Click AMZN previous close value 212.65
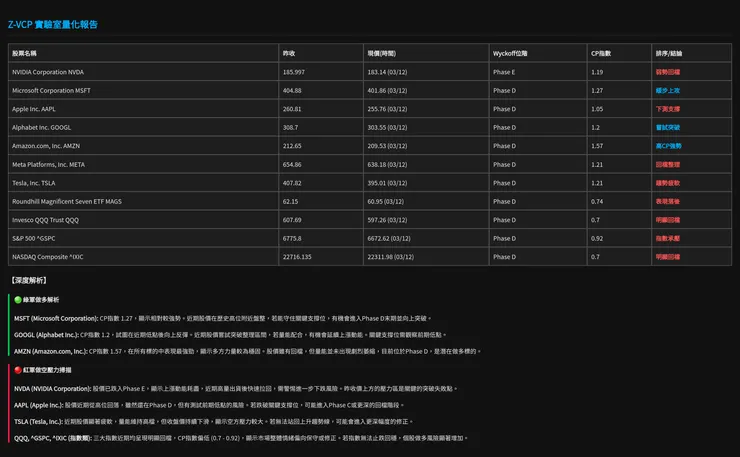Image resolution: width=740 pixels, height=457 pixels. click(x=292, y=146)
